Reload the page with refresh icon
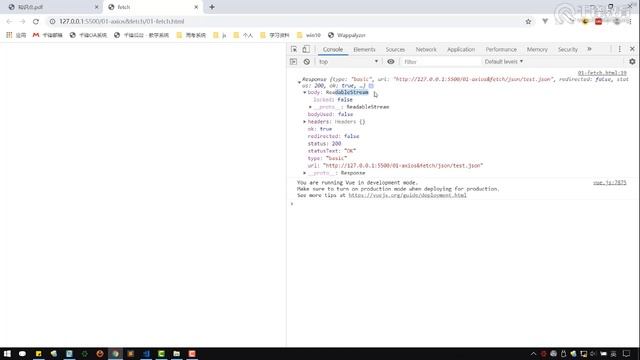 [x=36, y=21]
